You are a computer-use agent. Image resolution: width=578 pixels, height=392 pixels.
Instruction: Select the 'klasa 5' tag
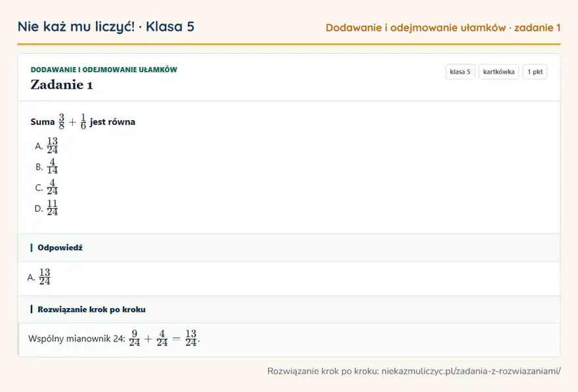(460, 72)
